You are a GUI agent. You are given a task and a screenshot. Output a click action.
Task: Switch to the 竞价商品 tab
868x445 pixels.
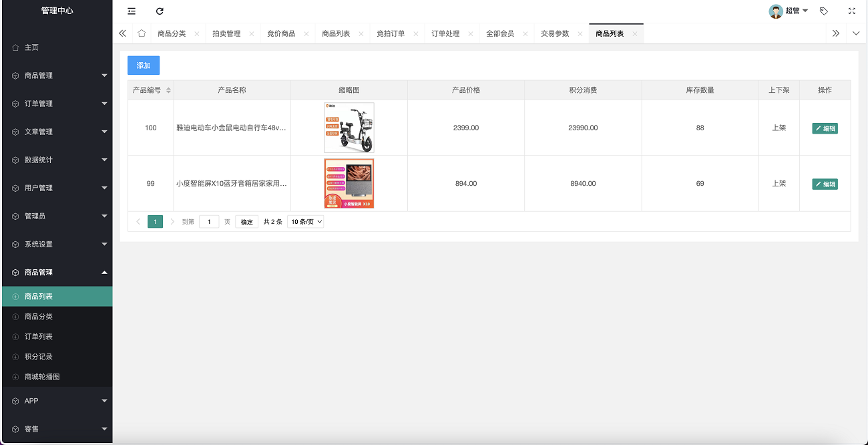coord(281,33)
